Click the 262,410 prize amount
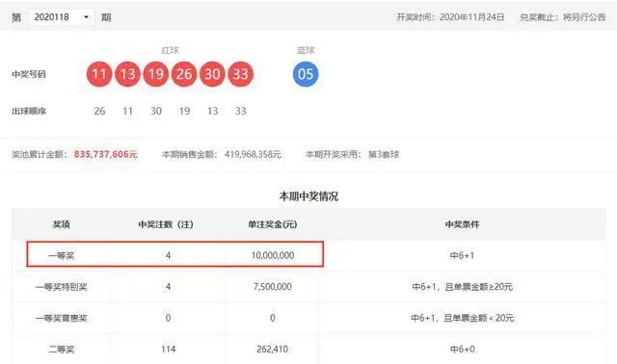This screenshot has width=617, height=364. [272, 349]
